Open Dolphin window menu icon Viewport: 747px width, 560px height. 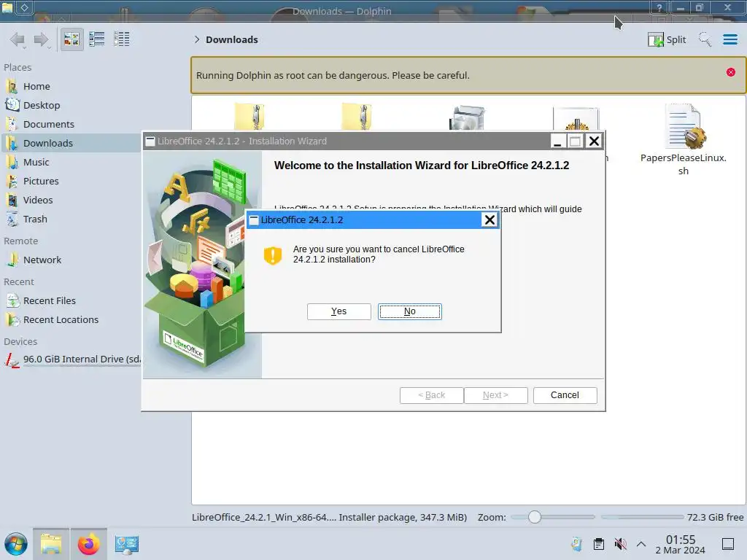[x=7, y=7]
